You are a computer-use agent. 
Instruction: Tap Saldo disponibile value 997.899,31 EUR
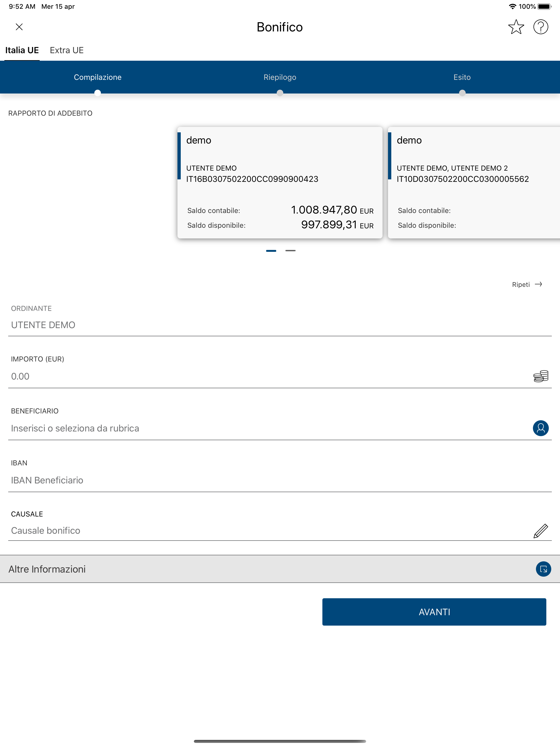(x=337, y=225)
